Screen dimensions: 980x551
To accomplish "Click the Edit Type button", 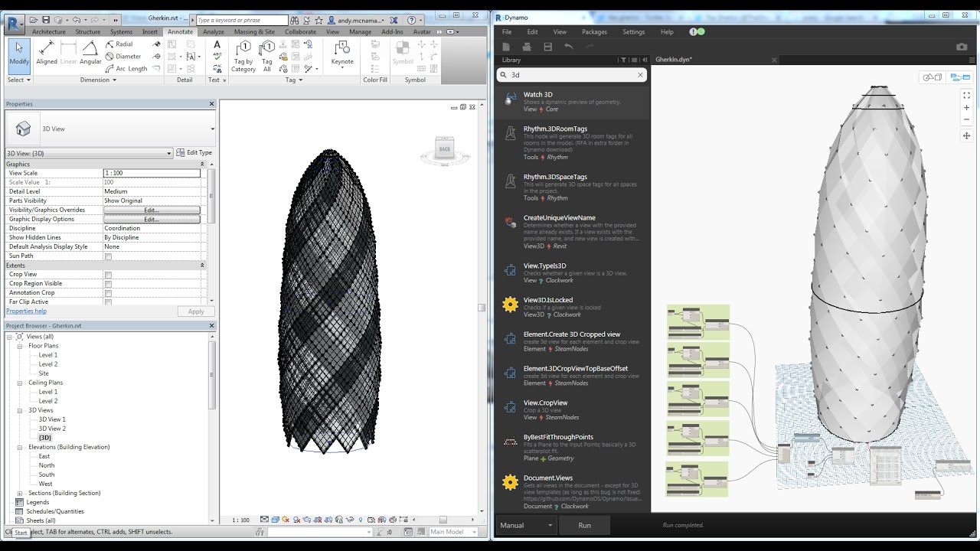I will click(194, 153).
